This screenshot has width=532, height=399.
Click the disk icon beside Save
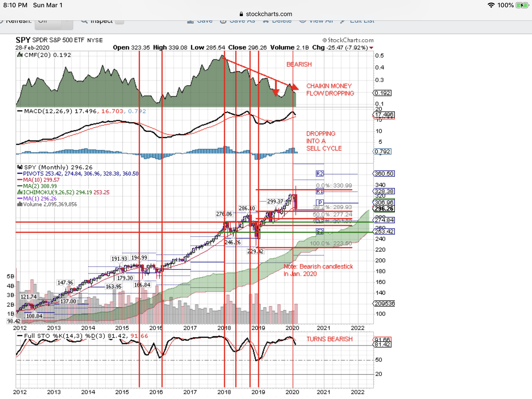pyautogui.click(x=191, y=22)
